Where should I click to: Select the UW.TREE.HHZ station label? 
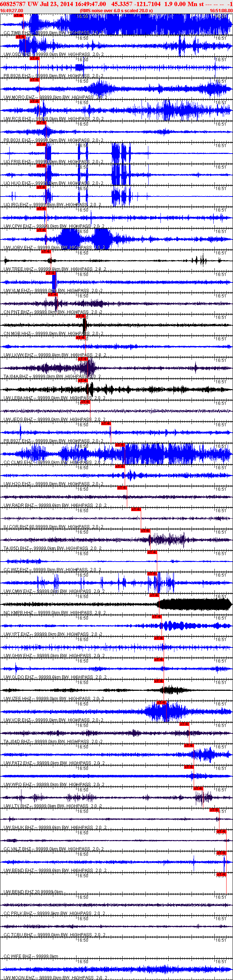click(55, 270)
